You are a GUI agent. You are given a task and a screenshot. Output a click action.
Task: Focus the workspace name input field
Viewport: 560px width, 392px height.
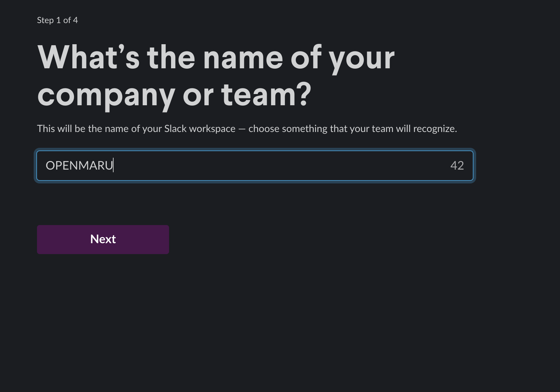pyautogui.click(x=254, y=165)
